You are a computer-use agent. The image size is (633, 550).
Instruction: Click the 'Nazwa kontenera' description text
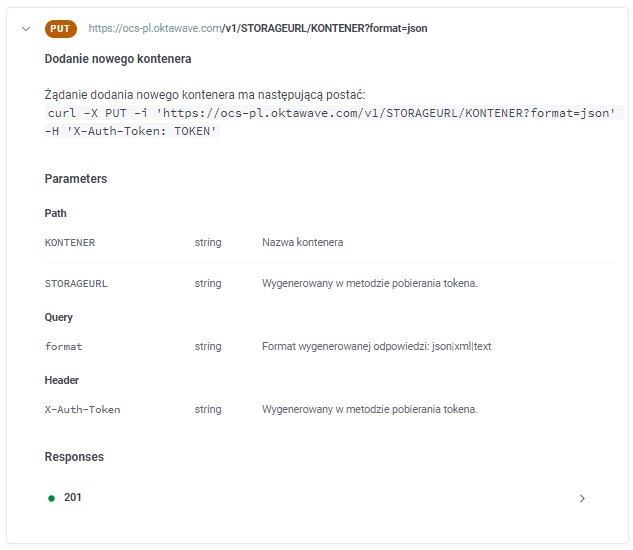point(303,242)
